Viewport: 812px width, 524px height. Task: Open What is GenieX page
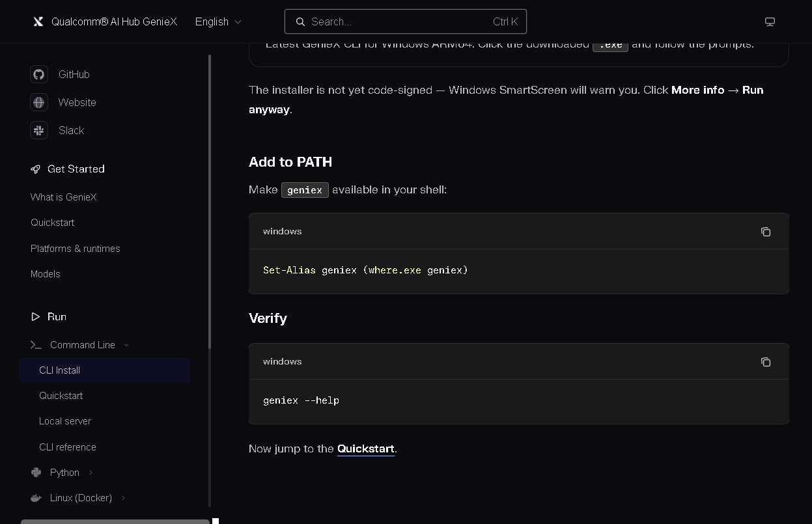tap(63, 197)
